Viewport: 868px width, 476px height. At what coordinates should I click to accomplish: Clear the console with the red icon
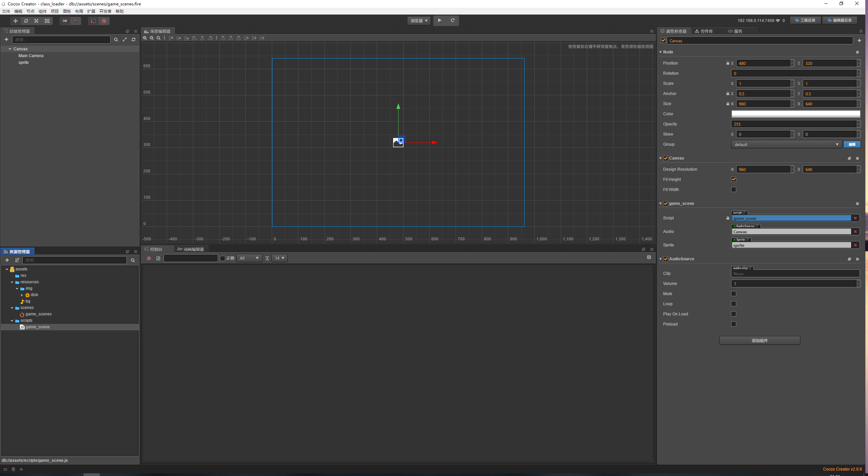pyautogui.click(x=149, y=258)
